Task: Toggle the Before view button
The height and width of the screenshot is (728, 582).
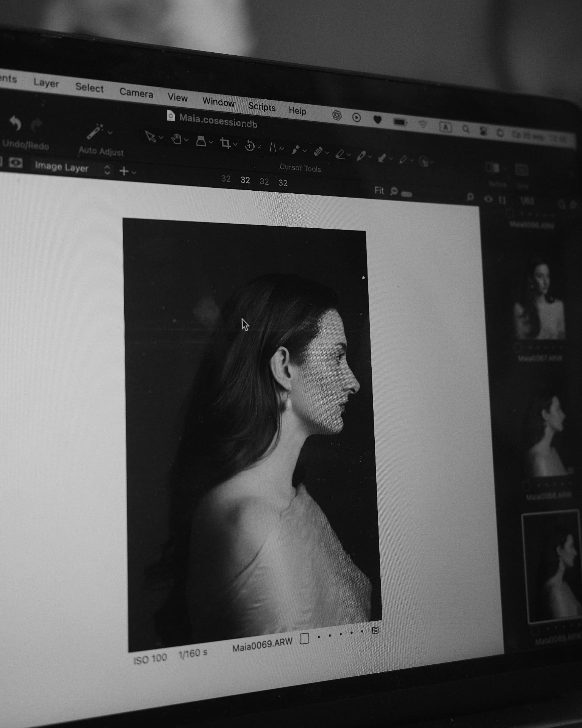Action: coord(493,168)
